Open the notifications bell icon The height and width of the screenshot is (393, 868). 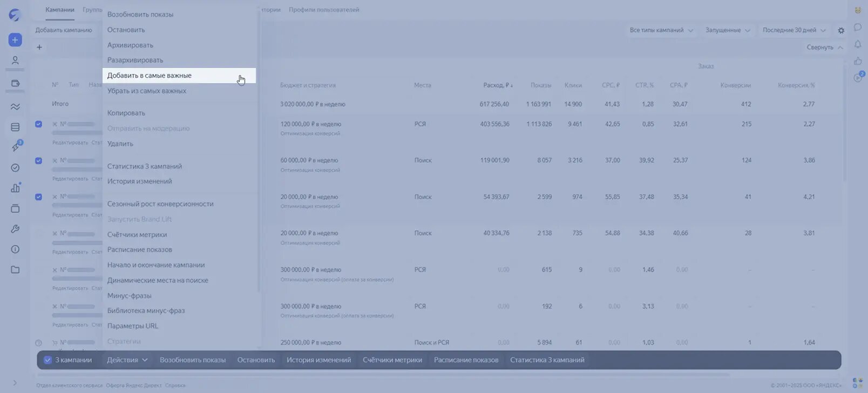[x=858, y=44]
